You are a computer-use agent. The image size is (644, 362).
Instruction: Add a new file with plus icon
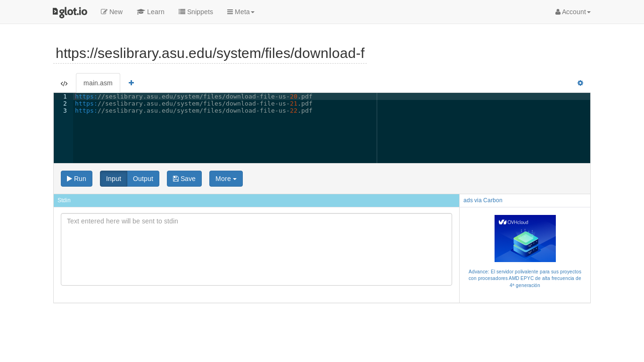[132, 83]
